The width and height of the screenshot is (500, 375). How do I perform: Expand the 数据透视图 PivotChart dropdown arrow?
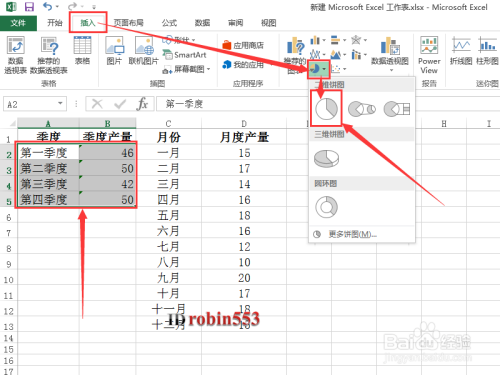pos(391,70)
